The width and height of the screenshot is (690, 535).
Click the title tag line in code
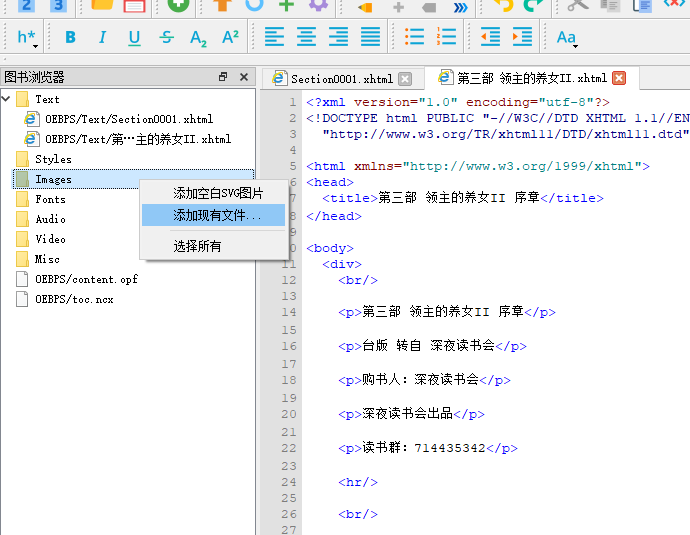click(462, 198)
